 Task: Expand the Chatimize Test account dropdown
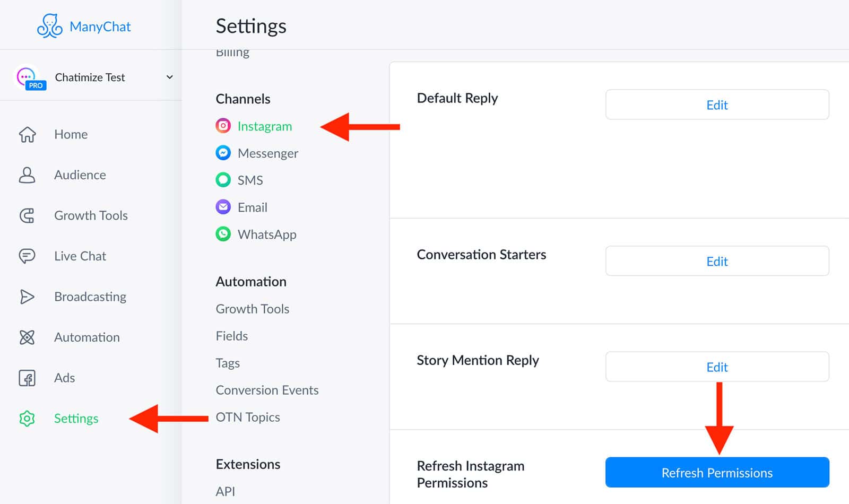(x=169, y=77)
